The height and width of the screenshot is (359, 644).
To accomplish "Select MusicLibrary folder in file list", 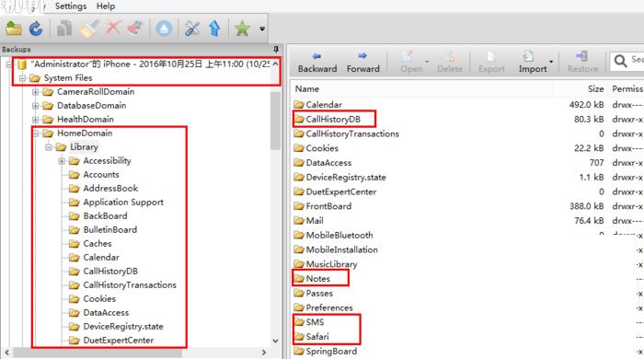I will [x=331, y=264].
